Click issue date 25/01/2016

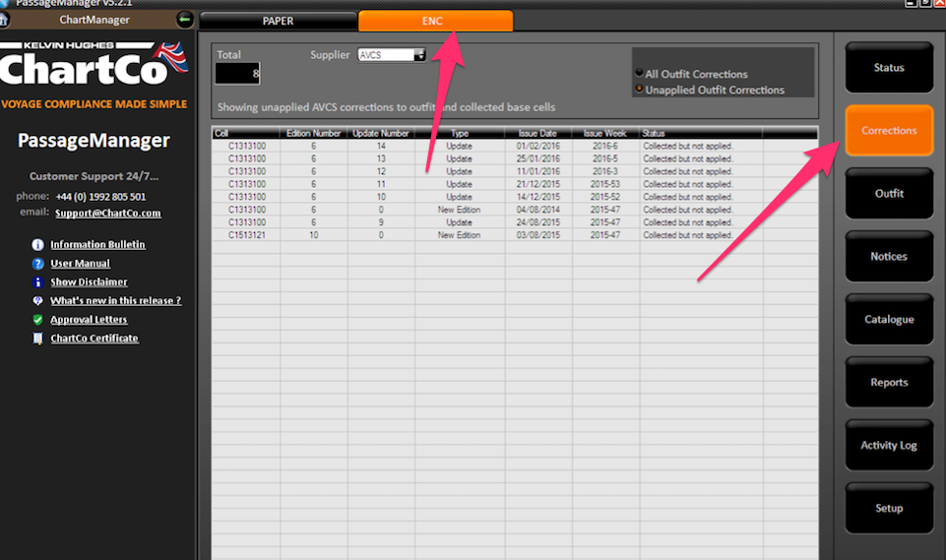click(538, 158)
